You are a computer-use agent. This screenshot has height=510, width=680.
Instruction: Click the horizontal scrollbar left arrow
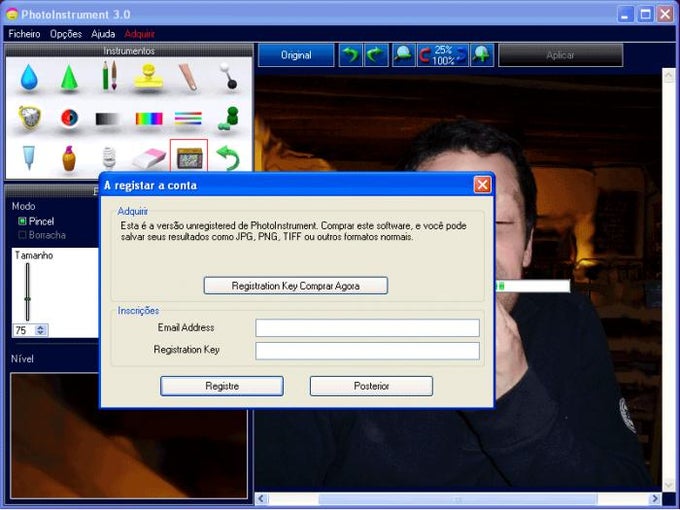[x=261, y=499]
